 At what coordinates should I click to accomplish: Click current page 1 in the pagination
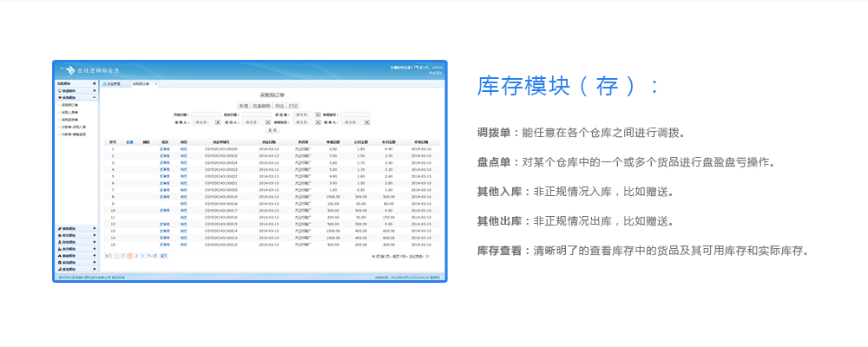tap(130, 256)
